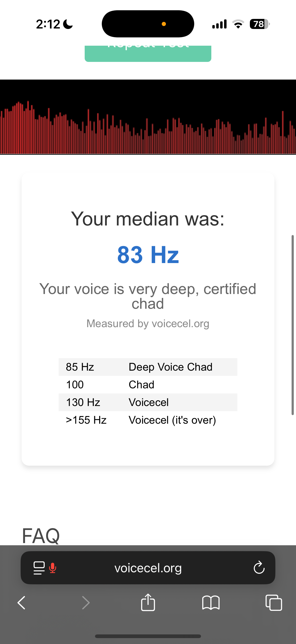Tap the Safari forward arrow
Viewport: 296px width, 644px height.
click(86, 603)
